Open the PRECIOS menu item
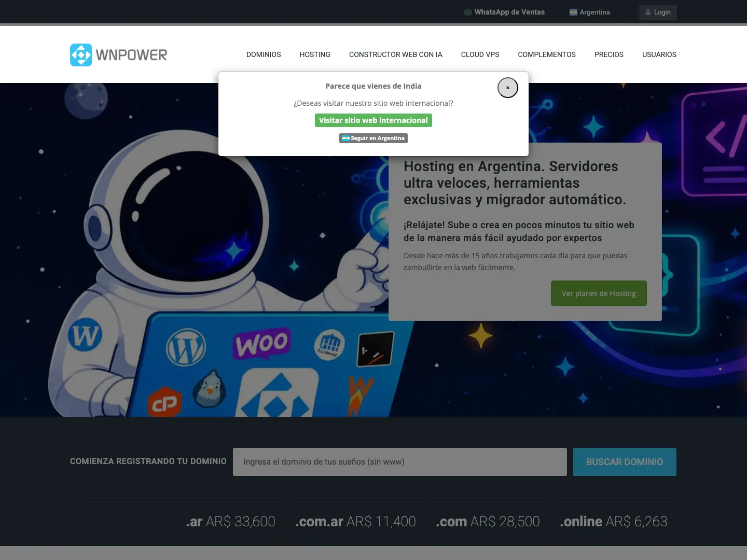The image size is (747, 560). click(x=609, y=54)
